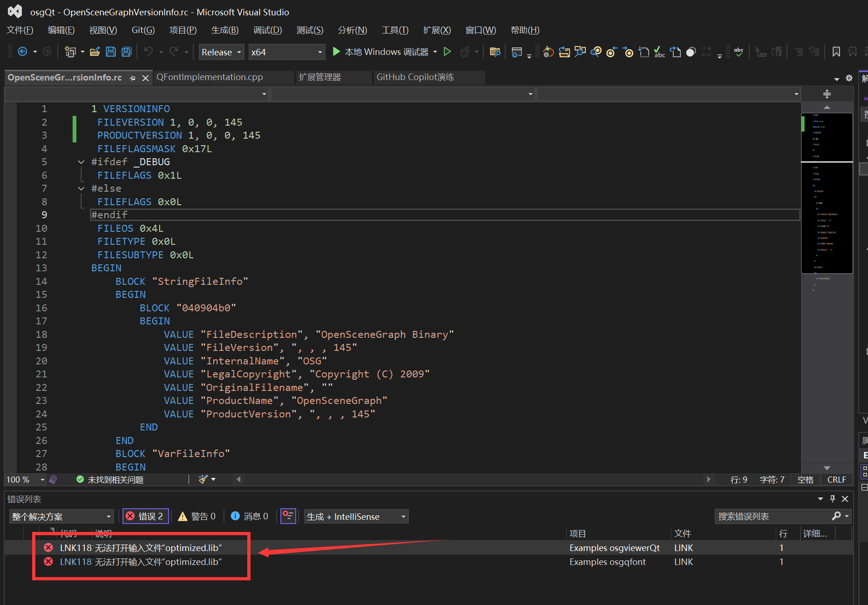This screenshot has width=868, height=605.
Task: Toggle the build-only error filter icon
Action: 288,516
